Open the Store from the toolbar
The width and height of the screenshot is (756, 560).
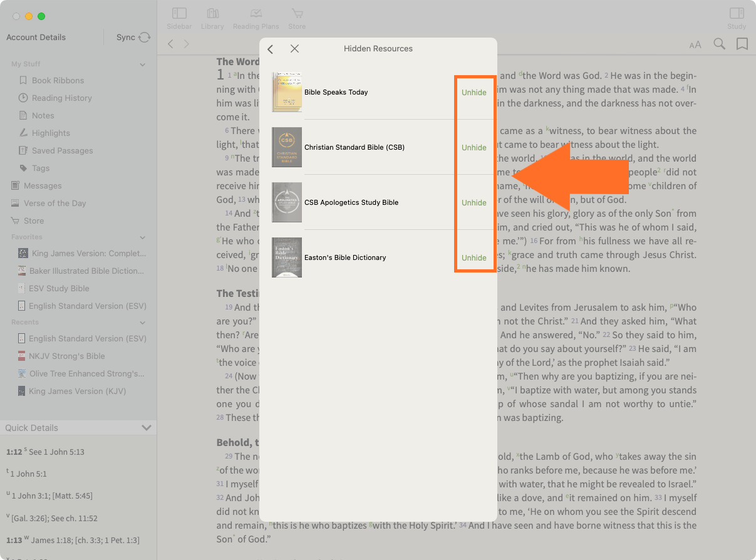(297, 18)
